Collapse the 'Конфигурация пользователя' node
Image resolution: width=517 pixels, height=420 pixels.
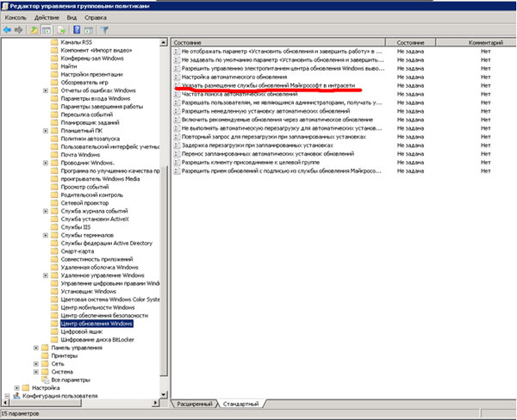(6, 396)
